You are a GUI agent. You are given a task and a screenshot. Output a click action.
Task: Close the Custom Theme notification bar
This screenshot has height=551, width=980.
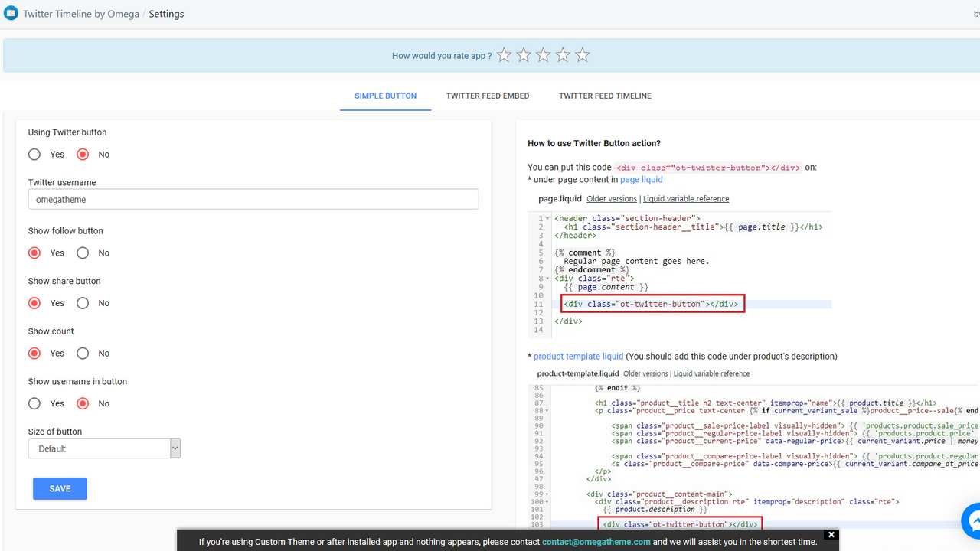[831, 534]
